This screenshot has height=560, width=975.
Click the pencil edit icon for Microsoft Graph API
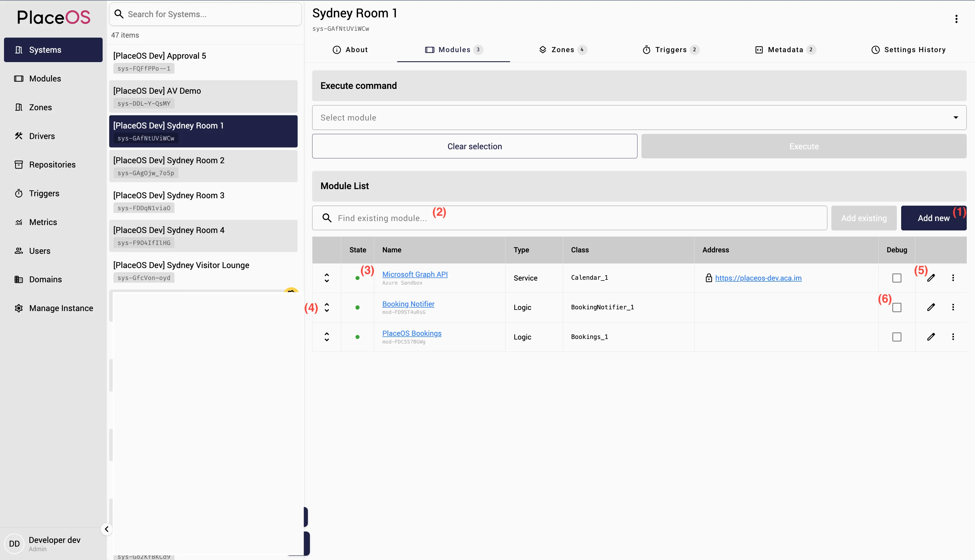931,278
